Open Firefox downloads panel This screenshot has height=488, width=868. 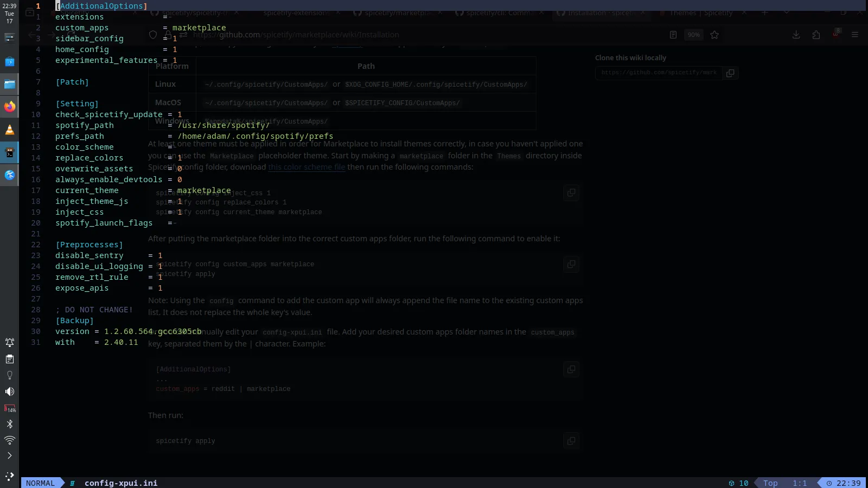796,35
